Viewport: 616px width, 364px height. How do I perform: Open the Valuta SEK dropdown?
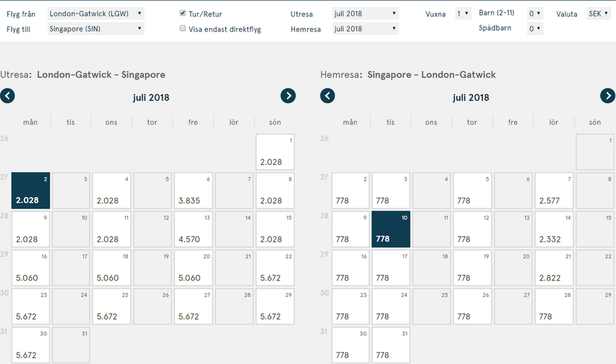[598, 14]
